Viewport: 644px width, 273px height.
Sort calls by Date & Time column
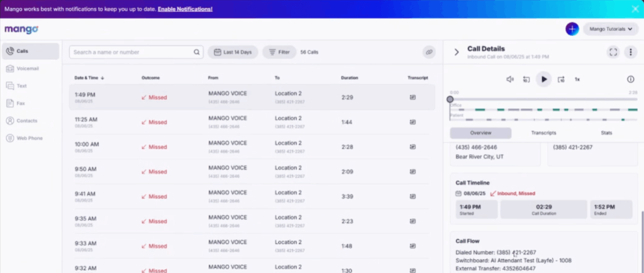tap(89, 78)
